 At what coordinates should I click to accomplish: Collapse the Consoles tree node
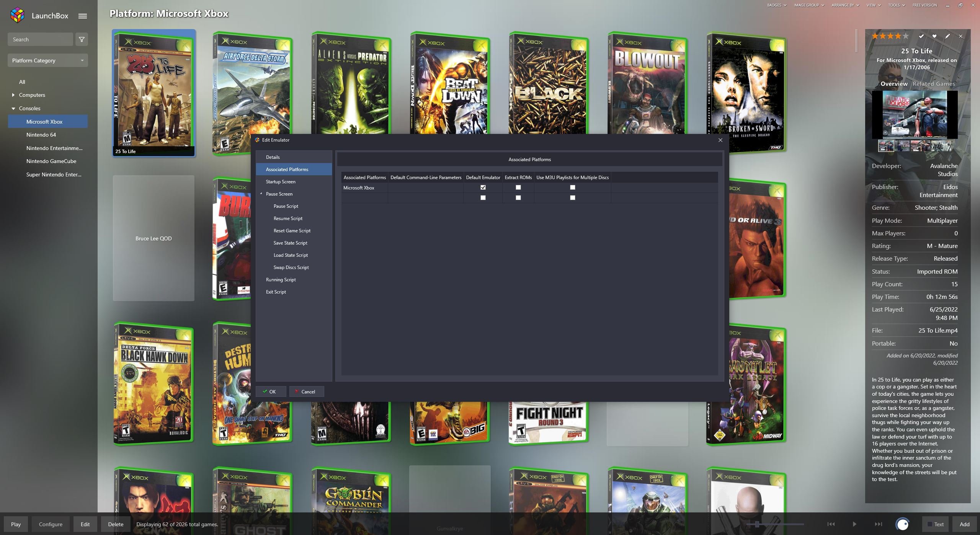pos(13,108)
